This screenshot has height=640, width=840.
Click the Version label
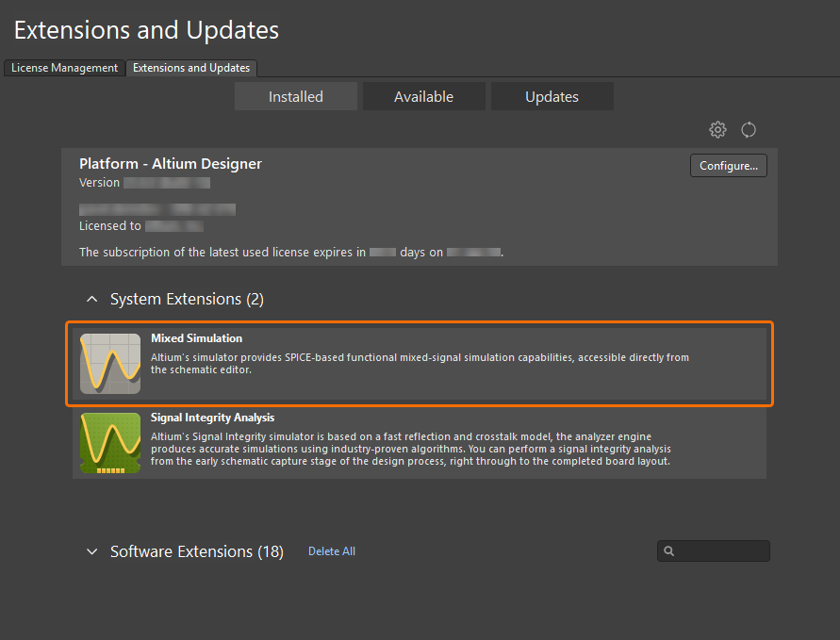click(x=99, y=183)
